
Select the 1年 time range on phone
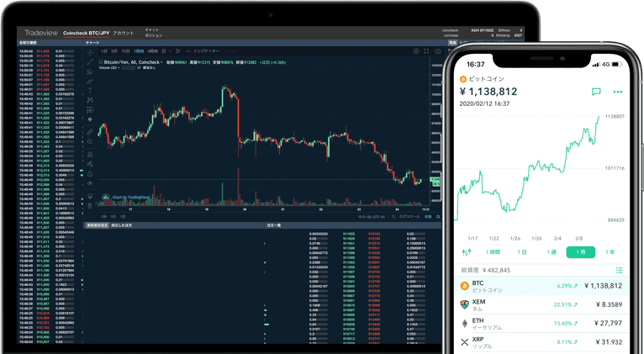pyautogui.click(x=610, y=252)
